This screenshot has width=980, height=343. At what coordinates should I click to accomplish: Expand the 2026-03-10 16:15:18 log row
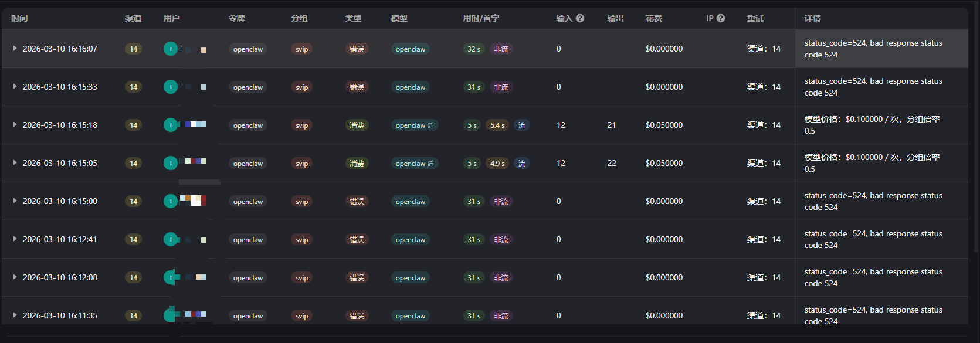point(15,125)
